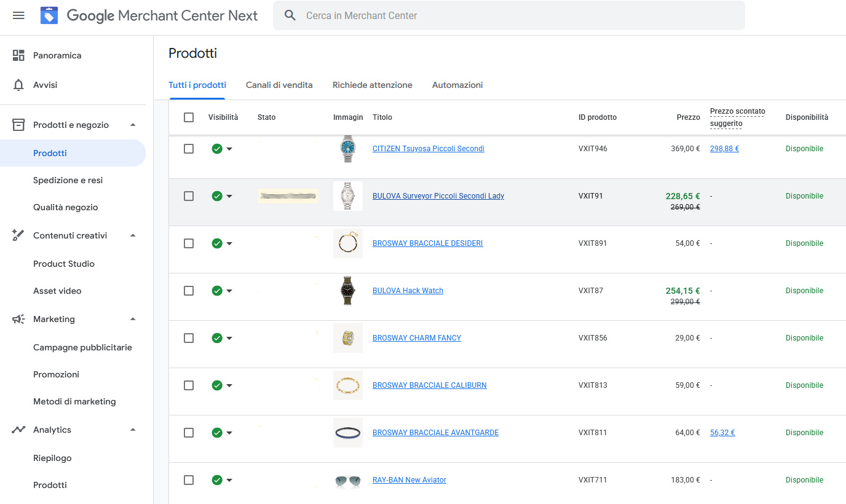
Task: Open the Automazioni tab
Action: 457,85
